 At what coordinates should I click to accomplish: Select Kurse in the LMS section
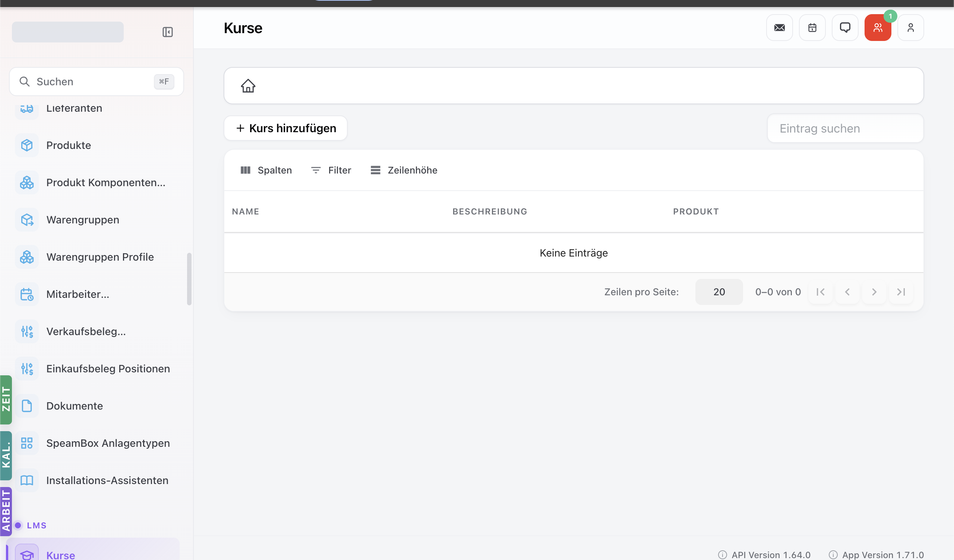pos(93,550)
